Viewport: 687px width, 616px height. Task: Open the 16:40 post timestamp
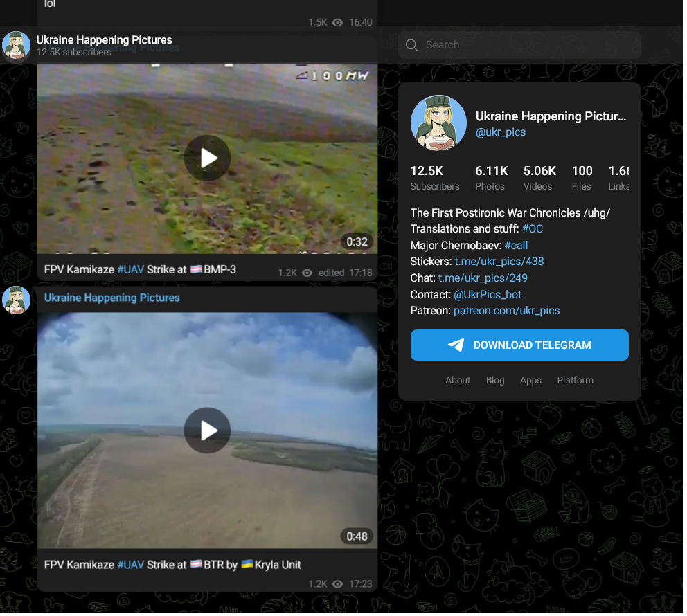(x=361, y=22)
